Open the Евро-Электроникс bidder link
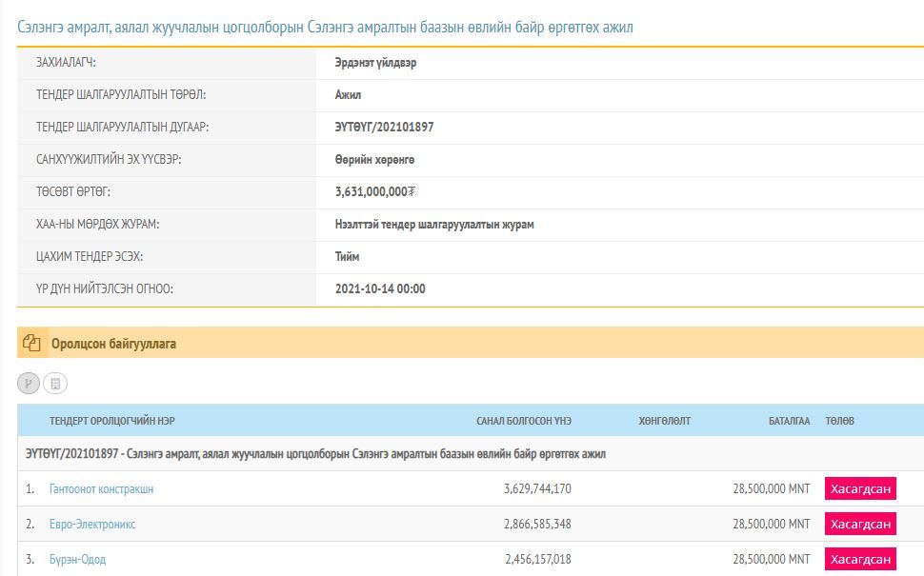924x576 pixels. coord(92,524)
